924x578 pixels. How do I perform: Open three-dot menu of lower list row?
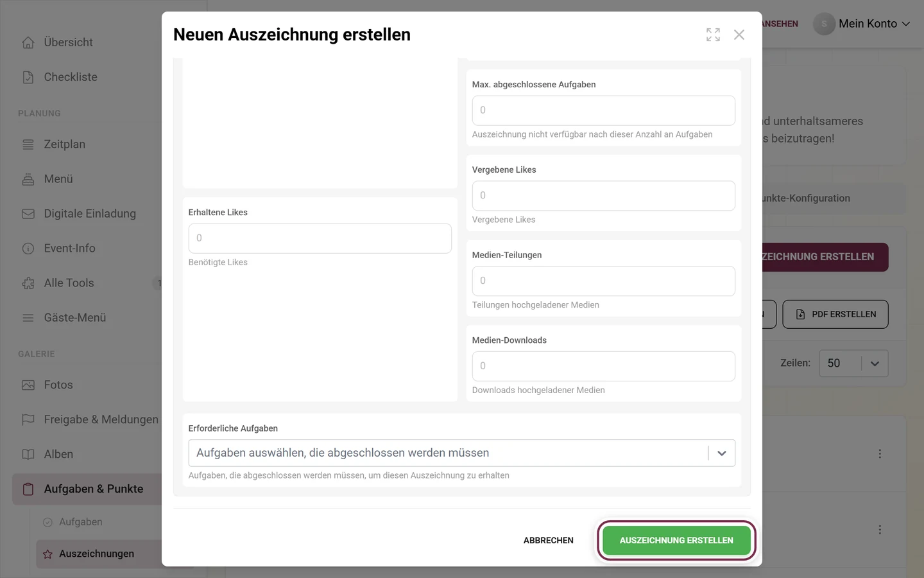click(880, 530)
